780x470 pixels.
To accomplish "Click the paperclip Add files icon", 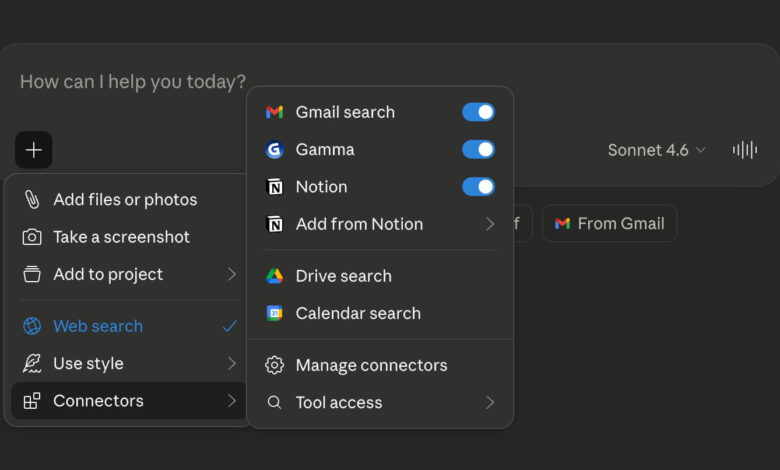I will 32,200.
